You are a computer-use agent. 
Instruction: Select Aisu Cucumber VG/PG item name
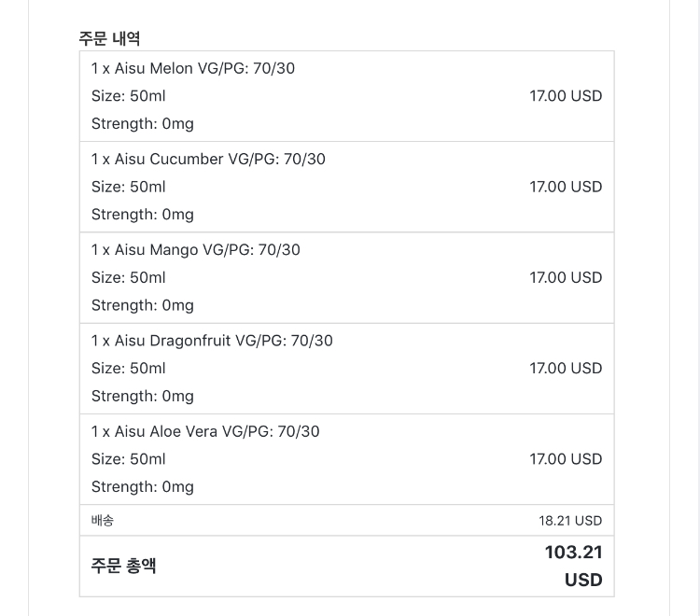(x=208, y=160)
